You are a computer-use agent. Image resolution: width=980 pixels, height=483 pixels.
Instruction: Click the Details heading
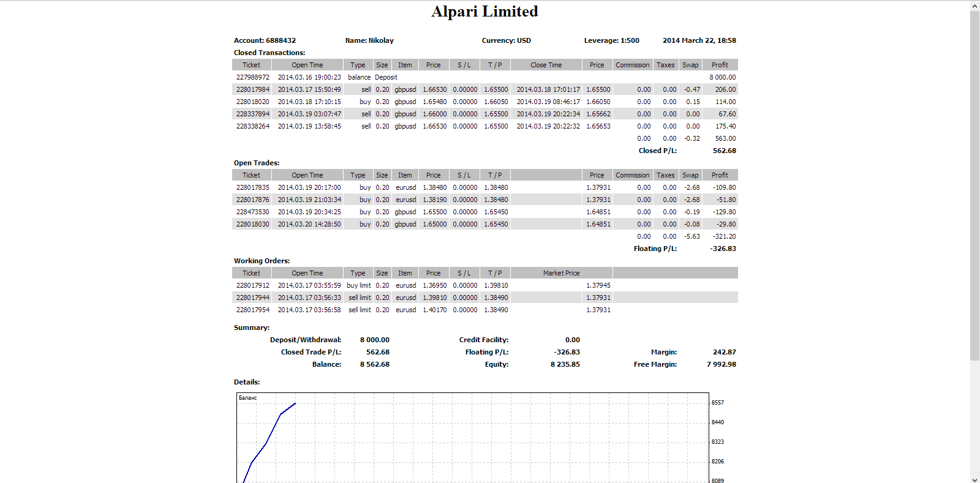click(x=247, y=382)
